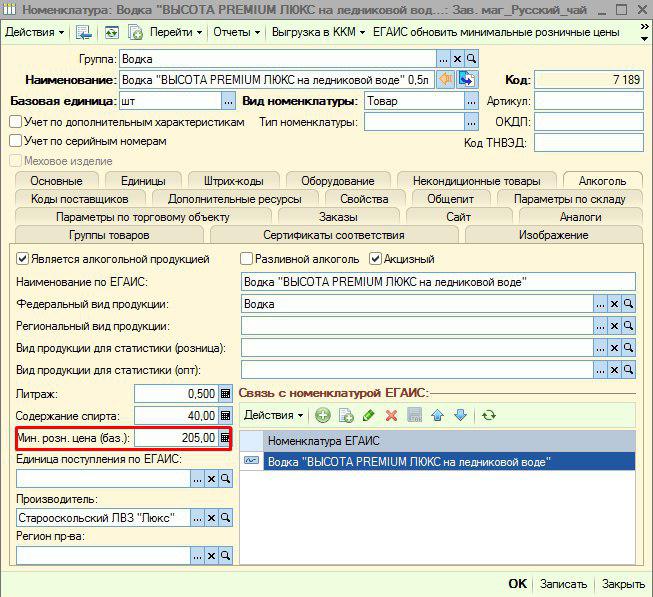Choose Производитель via ellipsis button

(x=197, y=518)
